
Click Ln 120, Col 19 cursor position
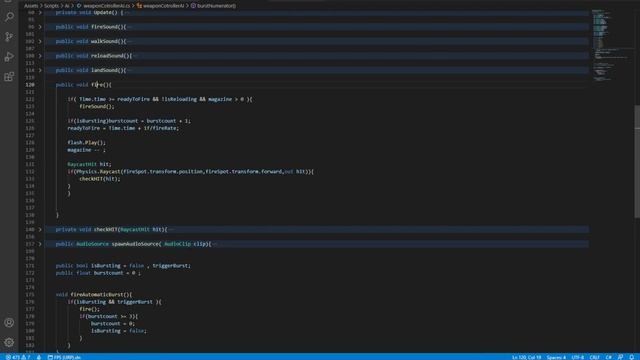pos(527,357)
